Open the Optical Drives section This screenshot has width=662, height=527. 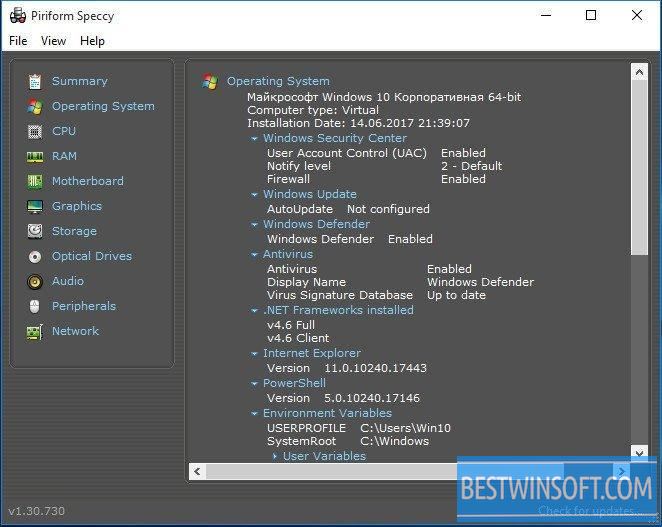pos(92,256)
